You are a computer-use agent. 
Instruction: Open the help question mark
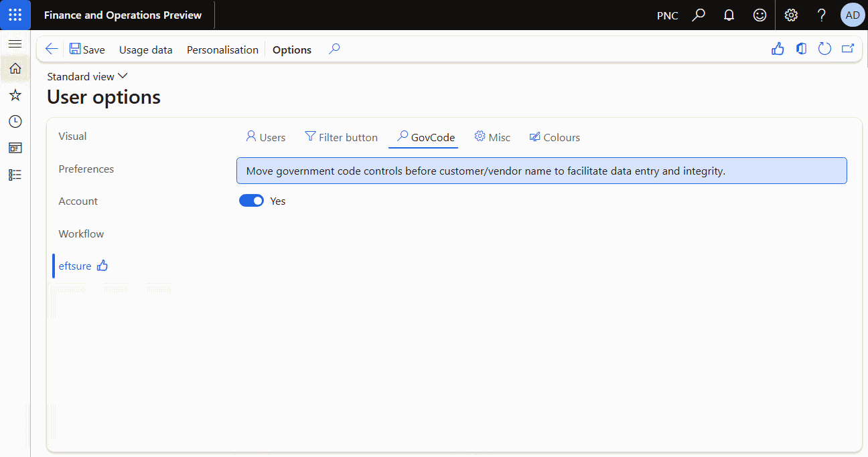tap(822, 15)
